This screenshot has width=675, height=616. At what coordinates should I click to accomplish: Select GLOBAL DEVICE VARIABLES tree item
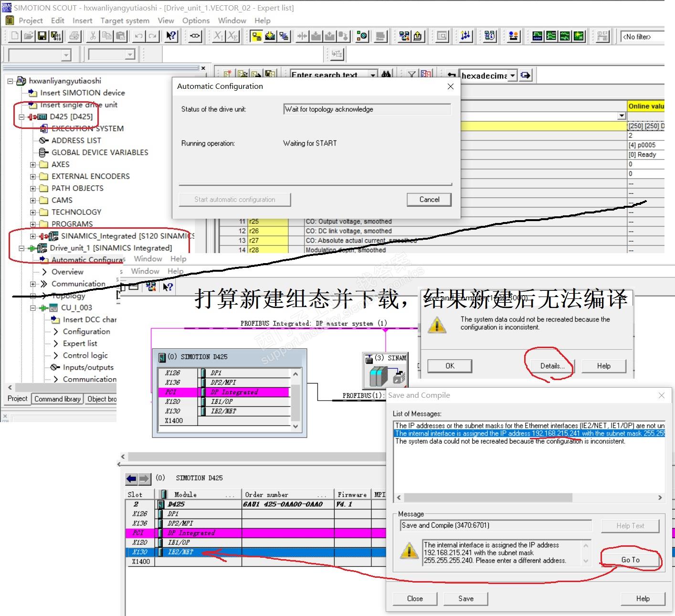pyautogui.click(x=100, y=152)
